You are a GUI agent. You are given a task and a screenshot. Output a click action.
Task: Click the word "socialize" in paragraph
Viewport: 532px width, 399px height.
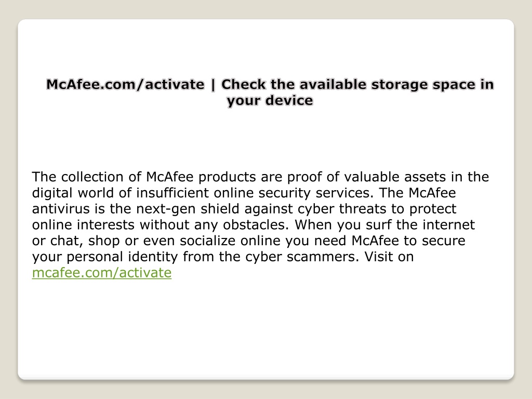[207, 241]
